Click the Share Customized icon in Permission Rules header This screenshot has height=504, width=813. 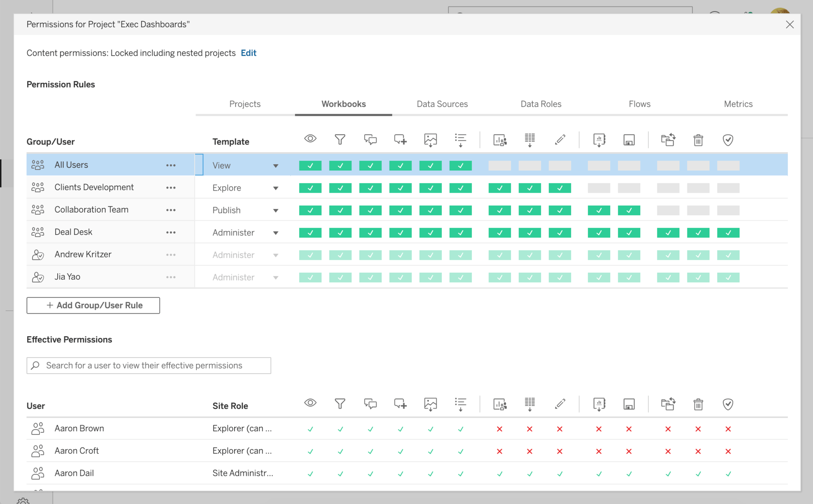tap(500, 140)
